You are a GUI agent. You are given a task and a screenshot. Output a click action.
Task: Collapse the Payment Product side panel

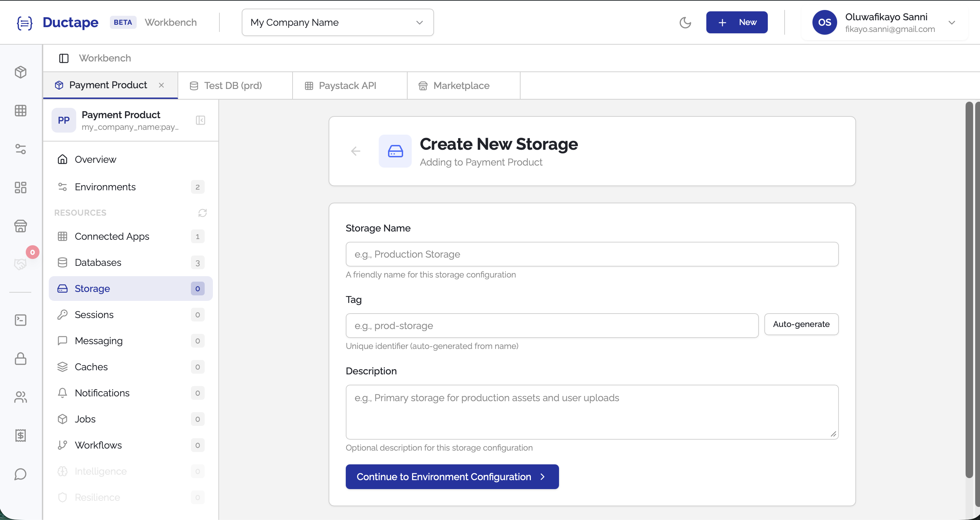[201, 120]
